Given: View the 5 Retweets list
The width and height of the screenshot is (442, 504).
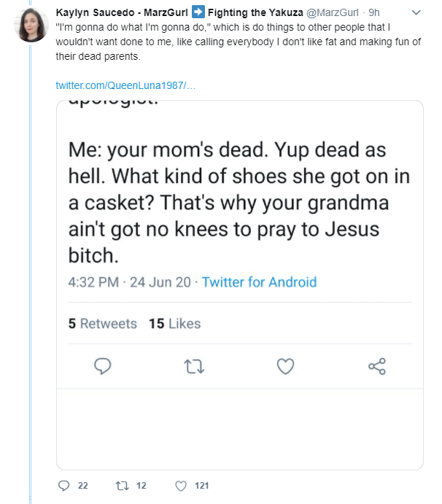Looking at the screenshot, I should coord(103,323).
